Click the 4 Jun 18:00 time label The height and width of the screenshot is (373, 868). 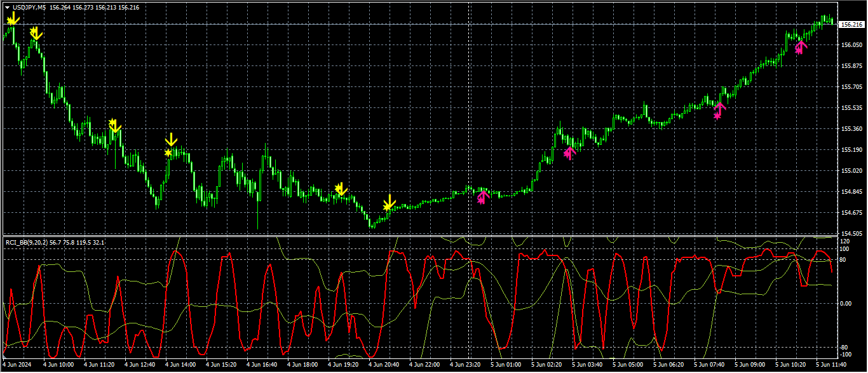click(302, 365)
